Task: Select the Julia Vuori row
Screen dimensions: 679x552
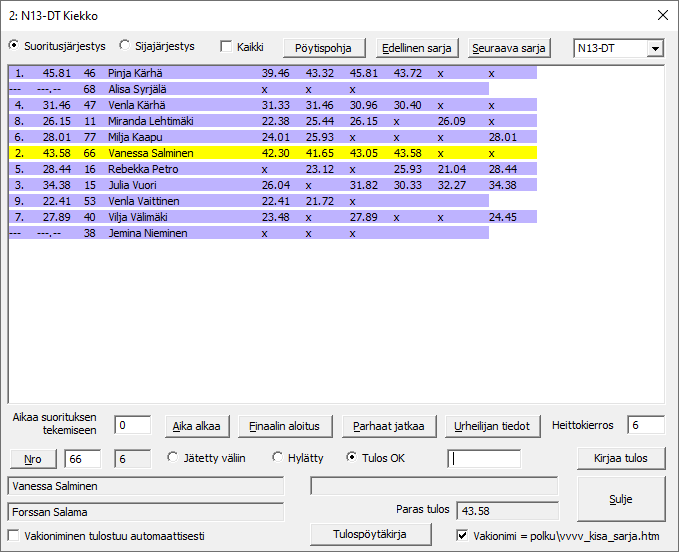Action: pos(135,185)
